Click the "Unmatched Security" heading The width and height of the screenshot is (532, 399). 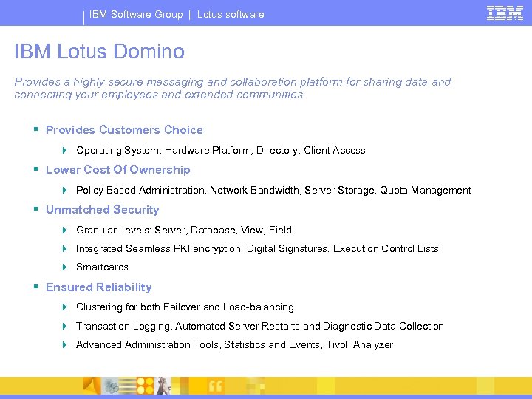(102, 210)
